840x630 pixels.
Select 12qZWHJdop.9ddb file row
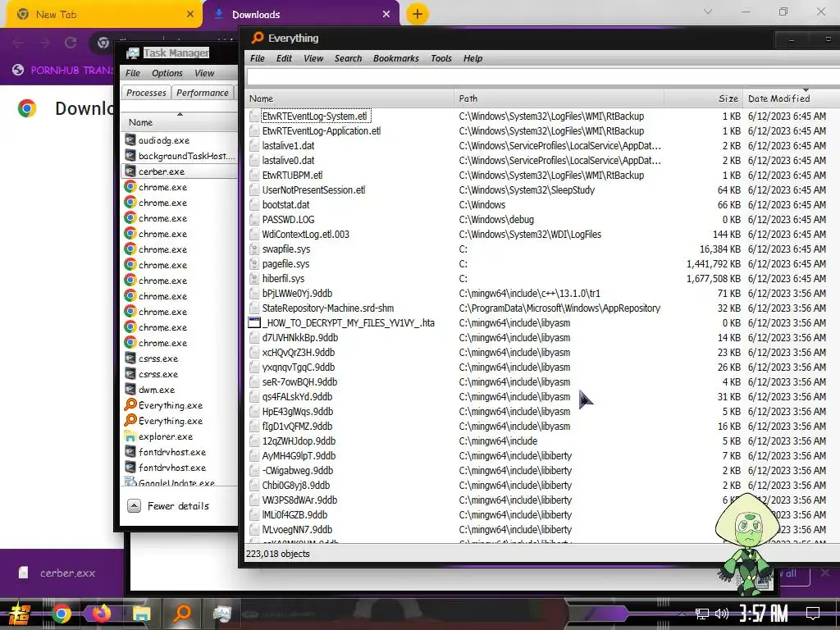coord(543,441)
